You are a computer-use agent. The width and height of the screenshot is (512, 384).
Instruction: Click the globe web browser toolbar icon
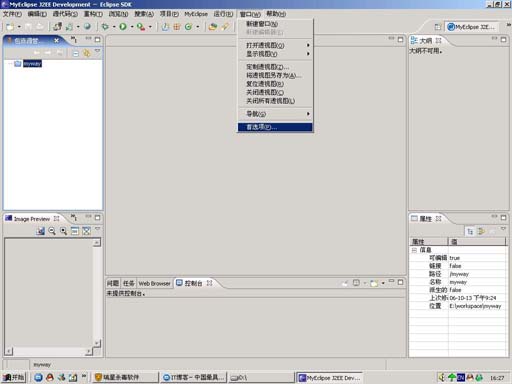coord(87,26)
